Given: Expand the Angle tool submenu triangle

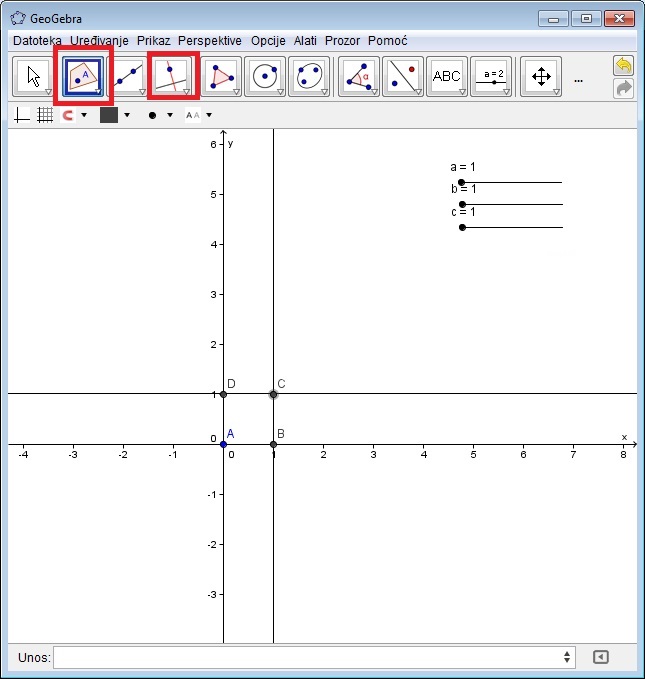Looking at the screenshot, I should click(374, 92).
